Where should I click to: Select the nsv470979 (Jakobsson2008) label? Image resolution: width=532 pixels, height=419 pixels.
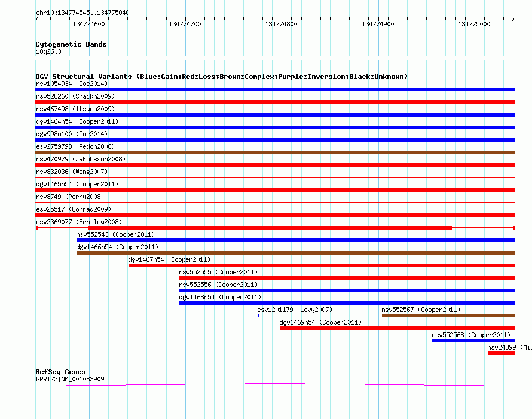click(81, 159)
